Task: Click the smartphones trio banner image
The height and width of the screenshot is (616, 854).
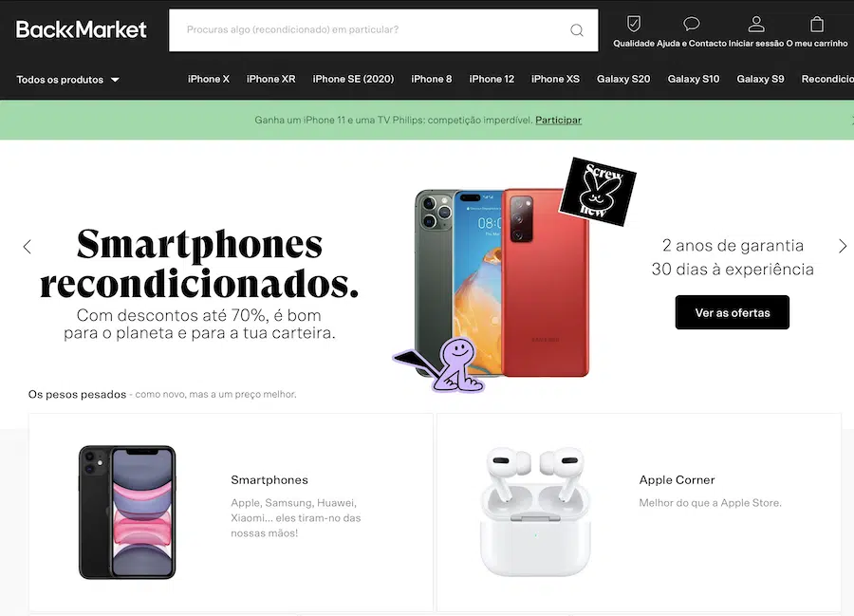Action: tap(502, 283)
